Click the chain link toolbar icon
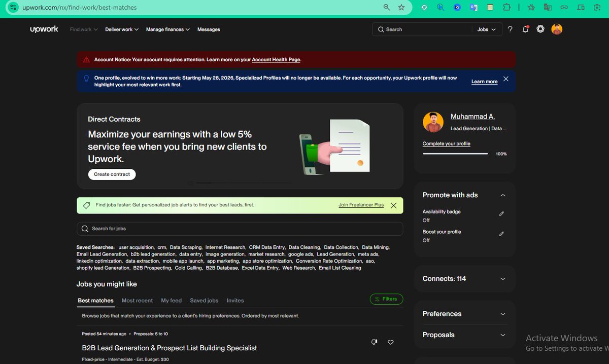609x364 pixels. (x=564, y=8)
